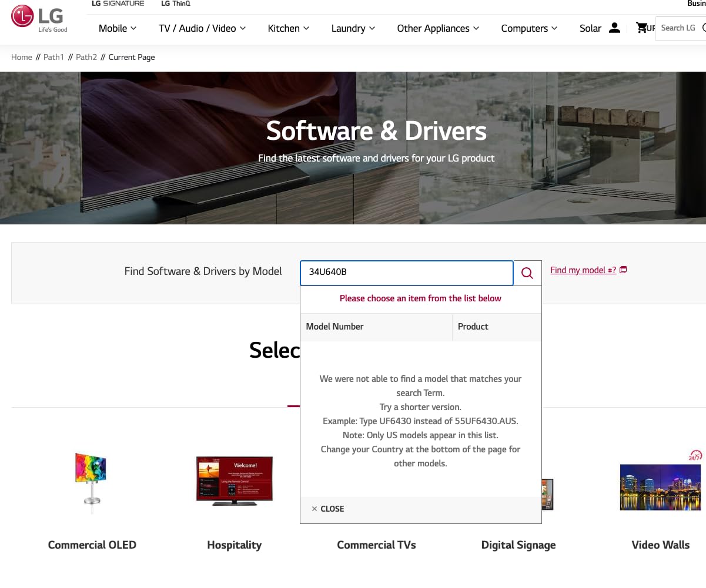Image resolution: width=706 pixels, height=588 pixels.
Task: Click the LG logo
Action: (39, 19)
